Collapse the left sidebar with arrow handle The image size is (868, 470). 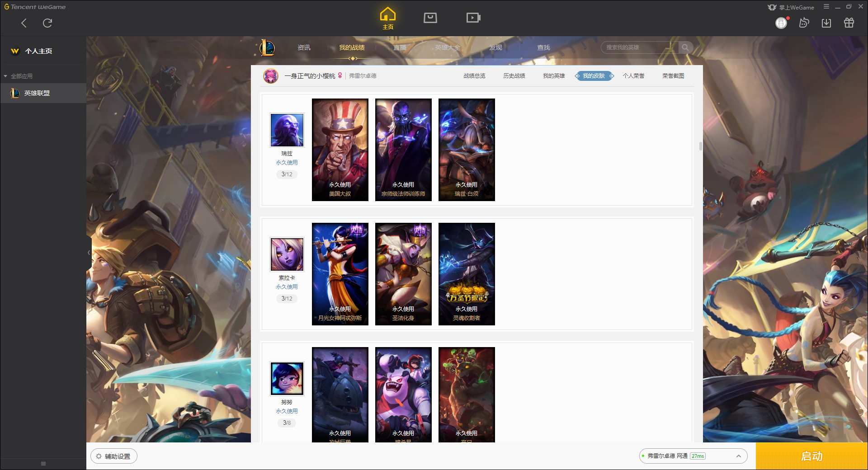pos(89,253)
